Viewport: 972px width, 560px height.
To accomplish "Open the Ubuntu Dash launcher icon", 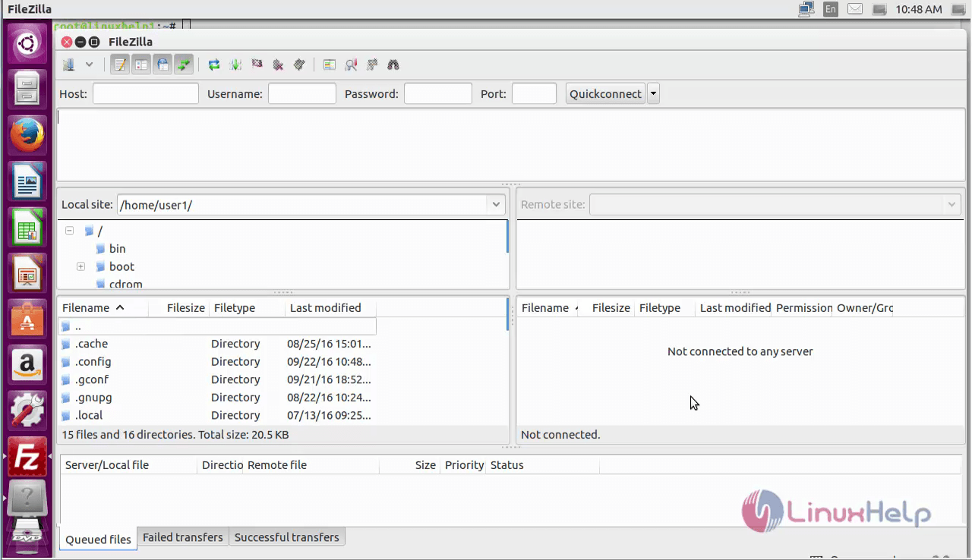I will click(x=28, y=42).
